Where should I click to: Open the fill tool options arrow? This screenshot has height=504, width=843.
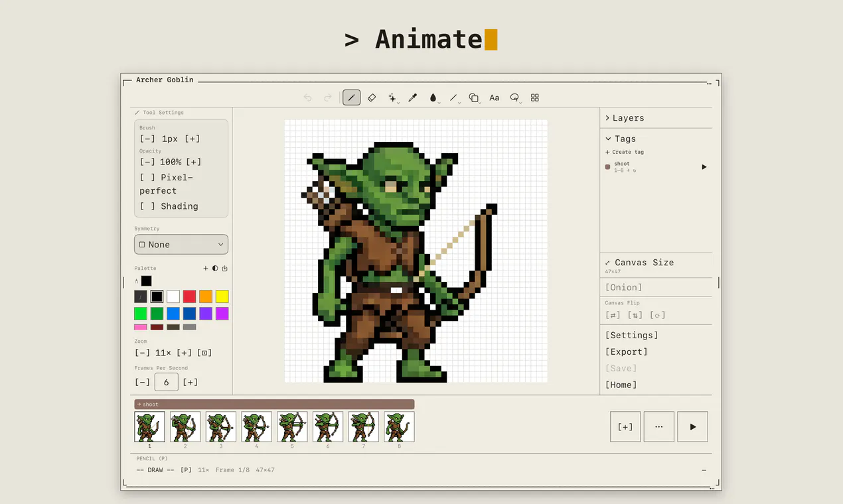438,102
